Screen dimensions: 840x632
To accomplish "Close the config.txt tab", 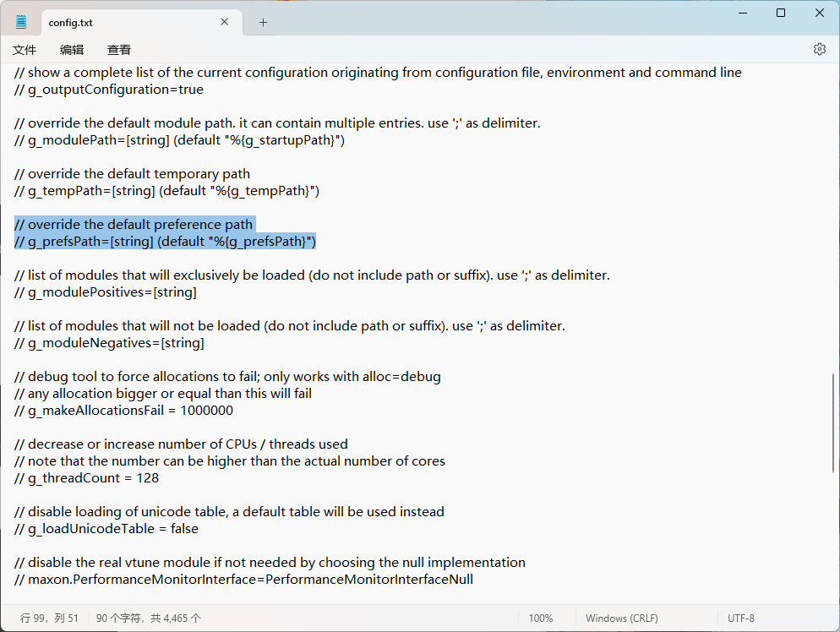I will click(225, 22).
